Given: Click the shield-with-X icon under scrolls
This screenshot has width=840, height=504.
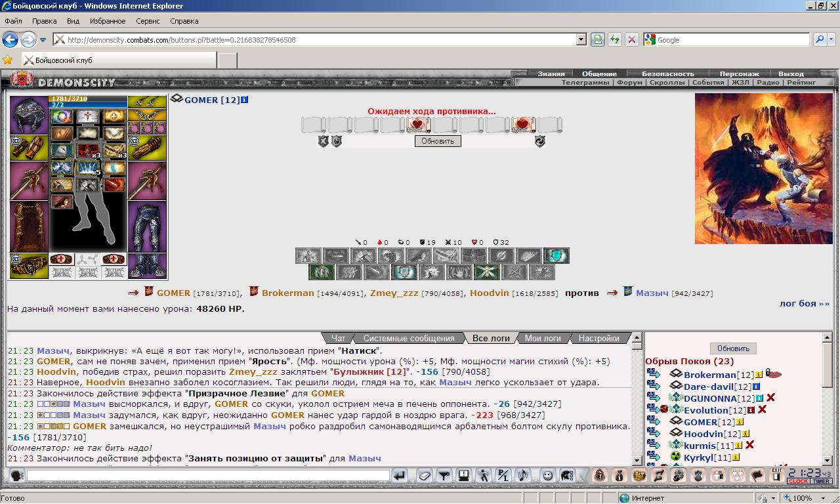Looking at the screenshot, I should [x=323, y=140].
